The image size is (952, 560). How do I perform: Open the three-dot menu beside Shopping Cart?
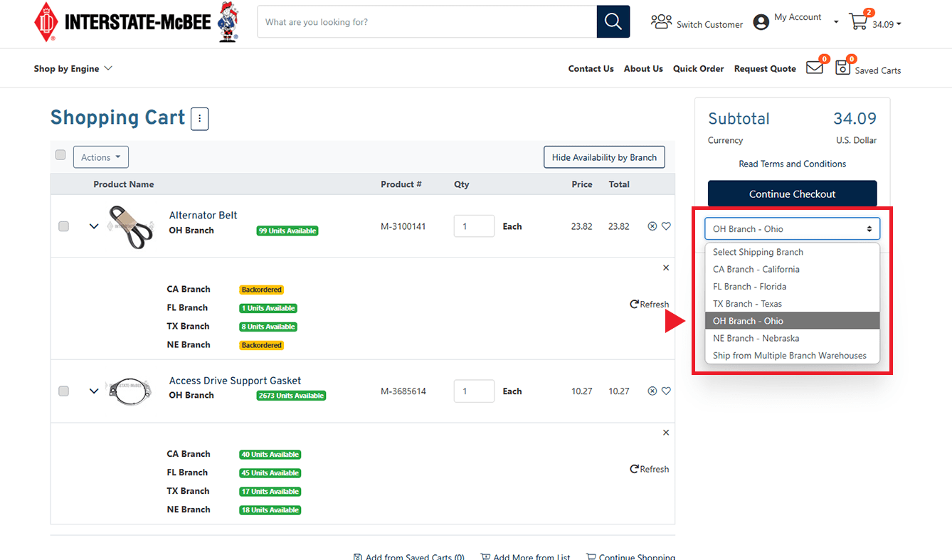(199, 119)
